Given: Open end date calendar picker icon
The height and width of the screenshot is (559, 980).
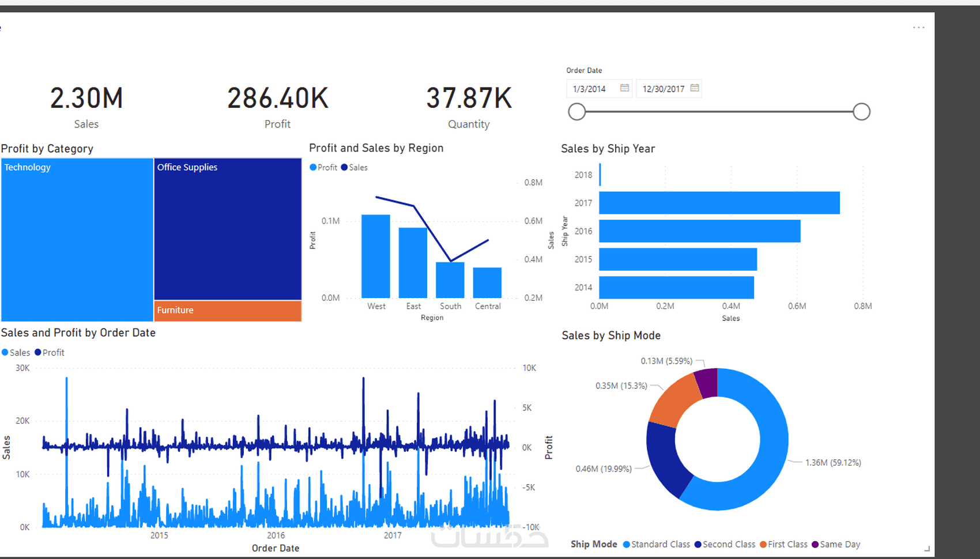Looking at the screenshot, I should (x=695, y=88).
